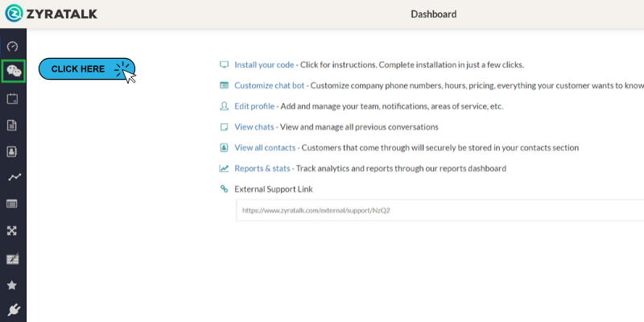Open the calendar icon in sidebar
The width and height of the screenshot is (644, 322).
(x=12, y=99)
